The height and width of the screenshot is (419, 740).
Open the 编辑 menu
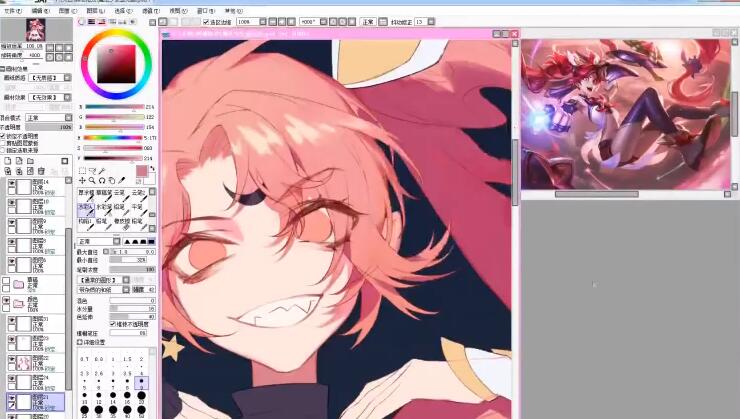click(40, 10)
